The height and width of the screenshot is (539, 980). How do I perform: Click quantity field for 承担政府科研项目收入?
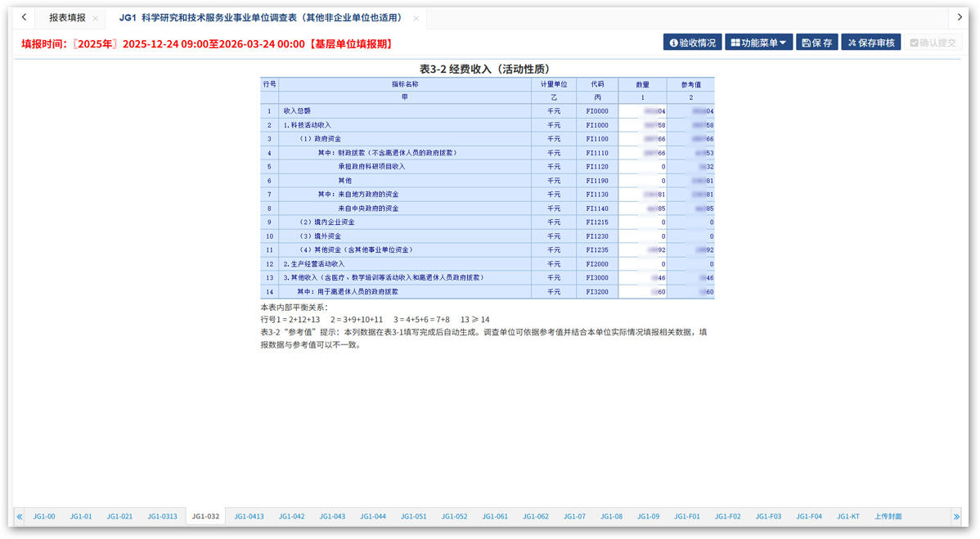point(643,167)
